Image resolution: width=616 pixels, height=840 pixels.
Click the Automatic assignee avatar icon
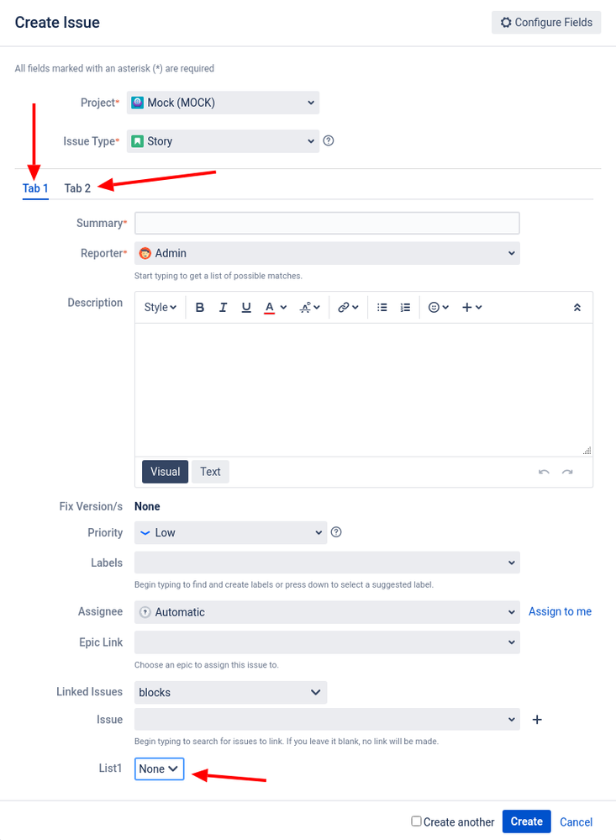tap(145, 612)
